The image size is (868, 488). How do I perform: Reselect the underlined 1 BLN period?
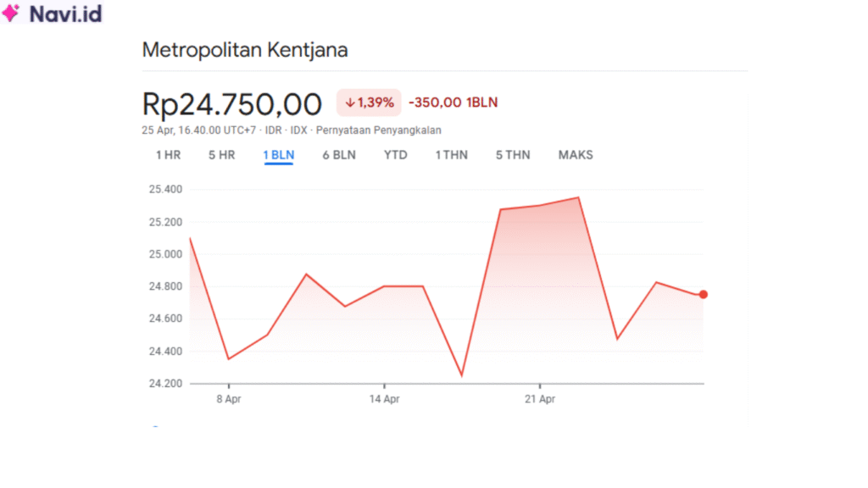pos(278,155)
